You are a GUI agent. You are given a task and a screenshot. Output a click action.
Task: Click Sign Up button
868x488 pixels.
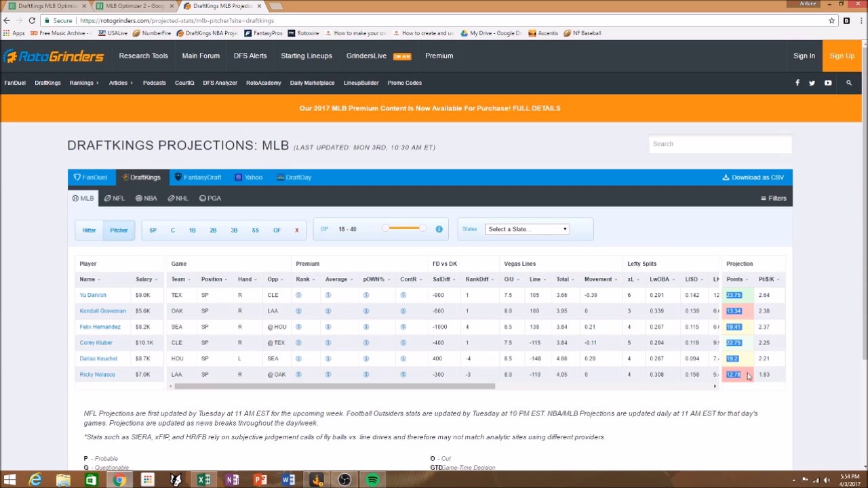(842, 56)
